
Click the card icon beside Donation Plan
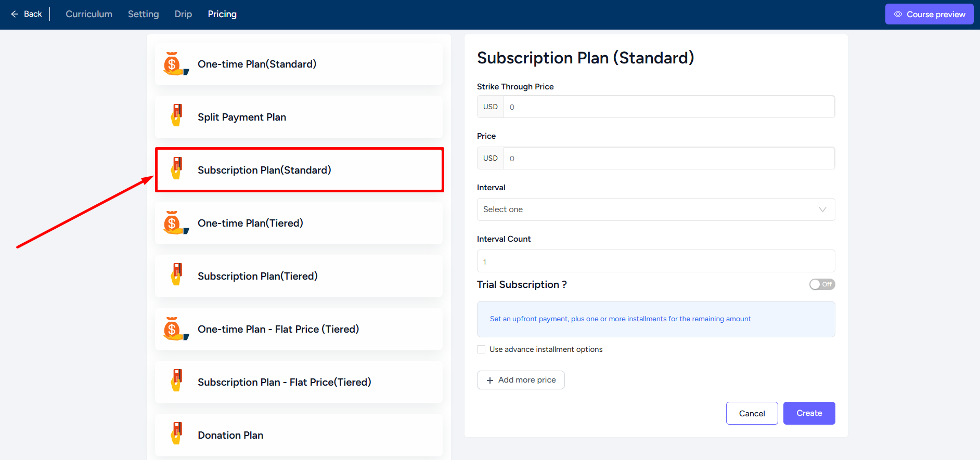[177, 433]
